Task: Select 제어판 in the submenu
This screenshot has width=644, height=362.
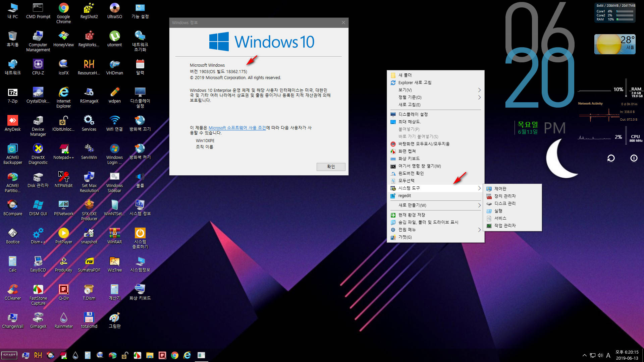Action: pyautogui.click(x=512, y=189)
